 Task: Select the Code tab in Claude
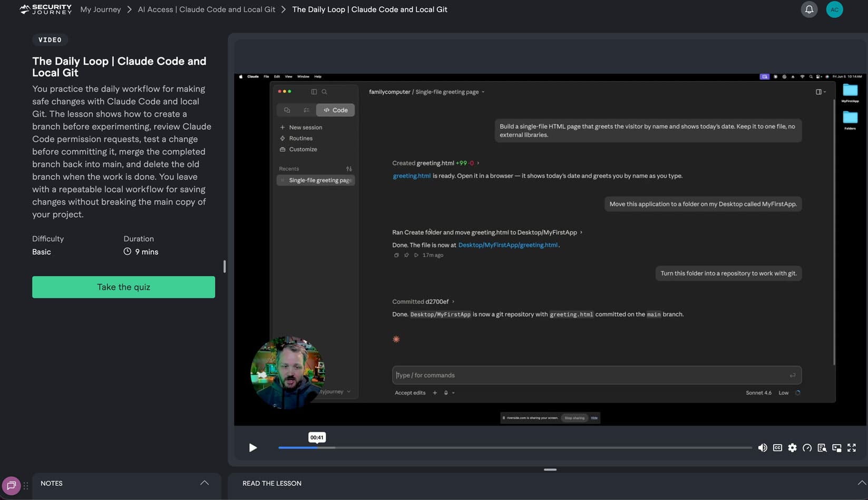(x=335, y=110)
